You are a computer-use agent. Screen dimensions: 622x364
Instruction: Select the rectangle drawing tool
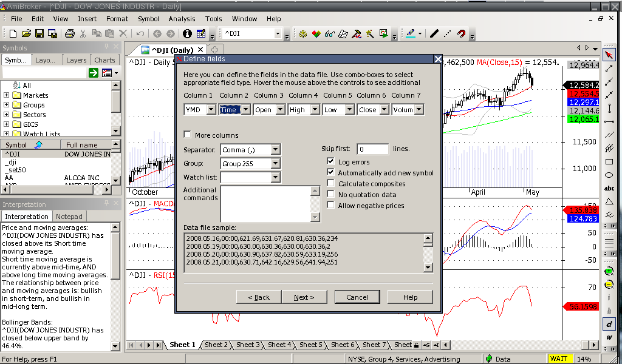[x=609, y=161]
